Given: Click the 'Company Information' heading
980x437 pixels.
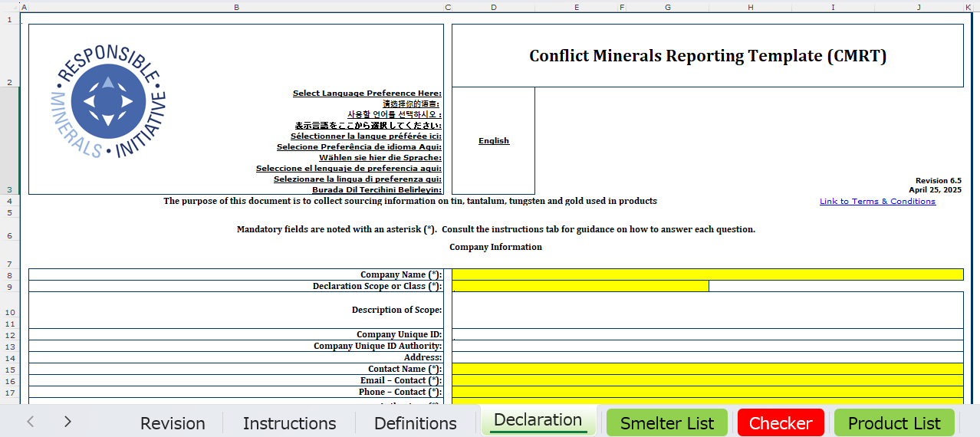Looking at the screenshot, I should click(495, 247).
